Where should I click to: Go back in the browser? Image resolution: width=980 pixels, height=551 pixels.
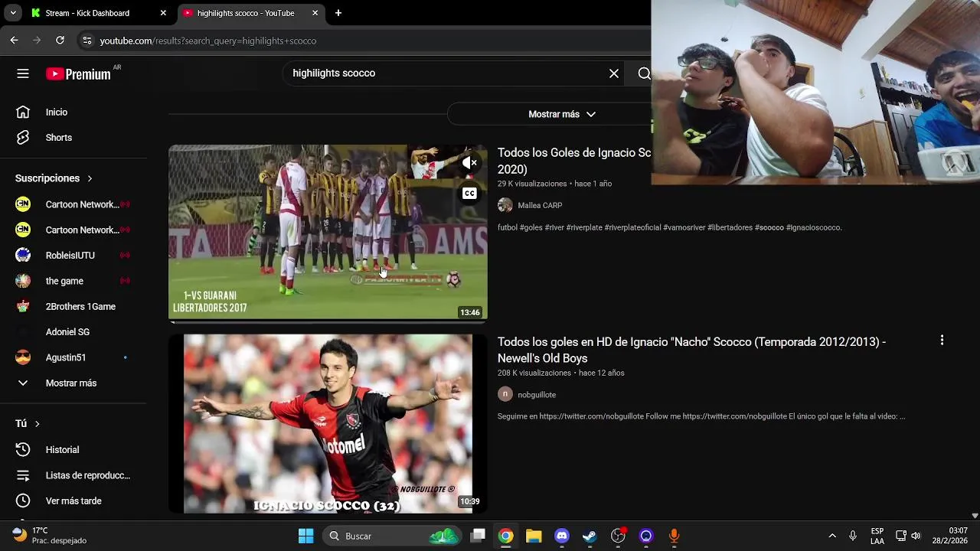pyautogui.click(x=14, y=41)
